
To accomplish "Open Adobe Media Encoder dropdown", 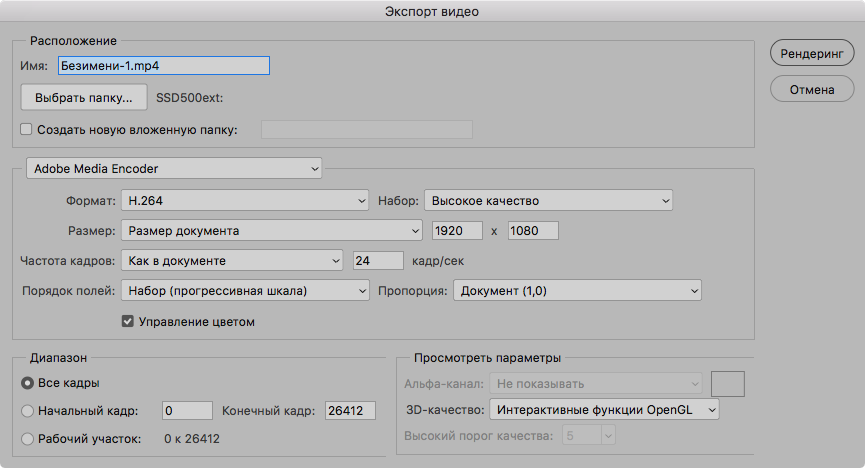I will 174,168.
